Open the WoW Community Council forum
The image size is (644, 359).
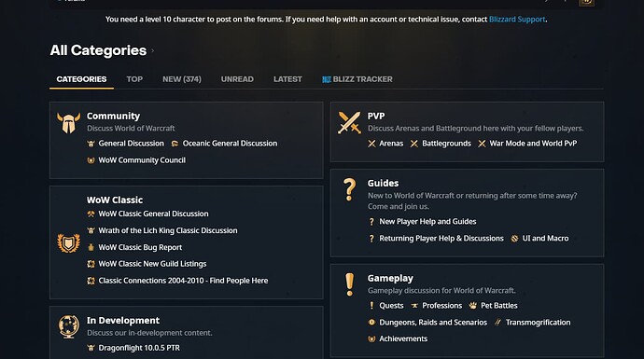coord(142,160)
